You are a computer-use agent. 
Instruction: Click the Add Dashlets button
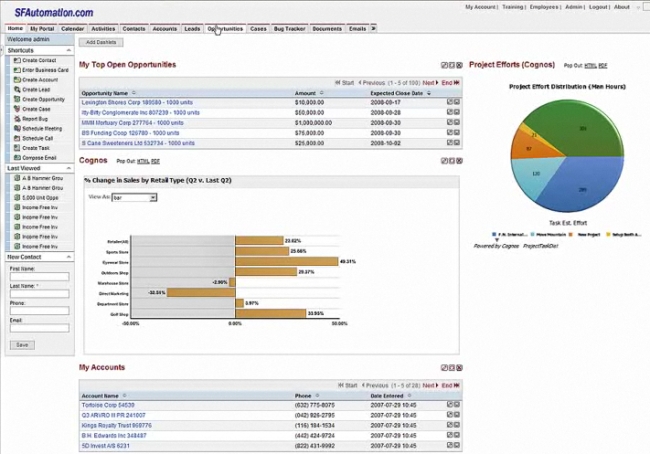101,42
